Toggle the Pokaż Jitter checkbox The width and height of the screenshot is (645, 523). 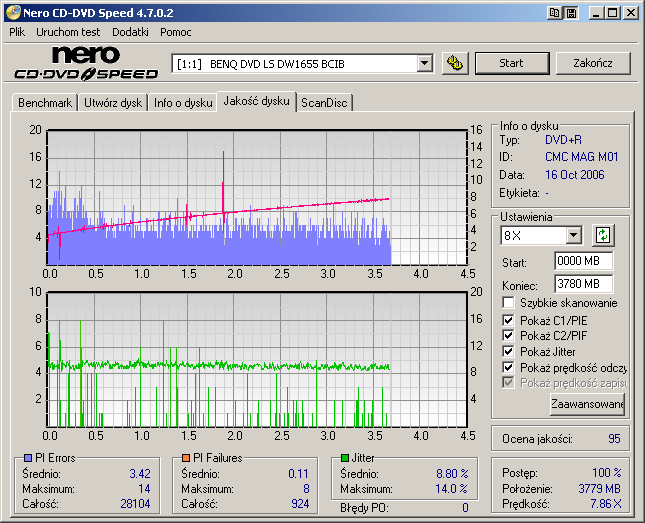508,351
